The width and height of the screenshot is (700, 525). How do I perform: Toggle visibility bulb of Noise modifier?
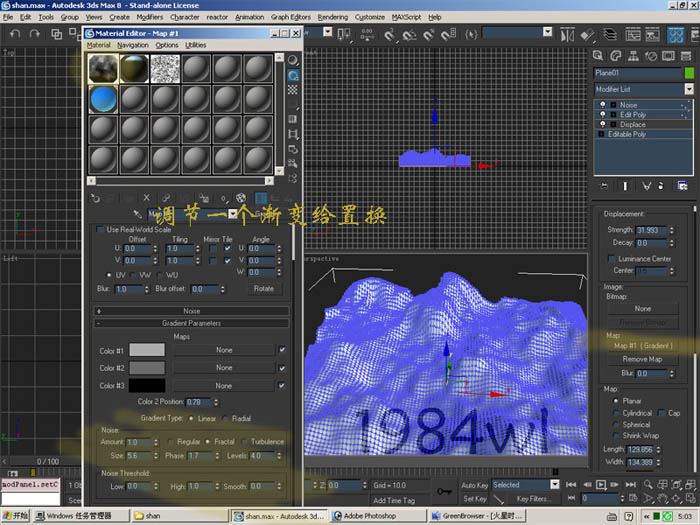point(603,105)
